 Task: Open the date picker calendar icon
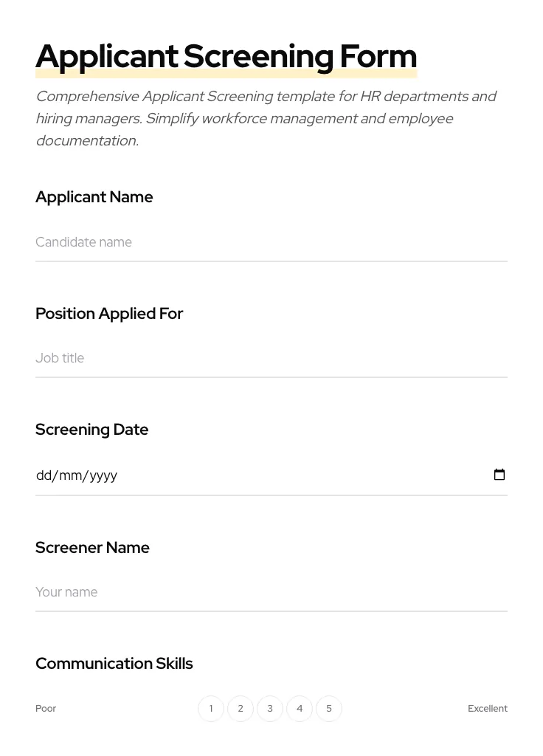click(x=499, y=475)
